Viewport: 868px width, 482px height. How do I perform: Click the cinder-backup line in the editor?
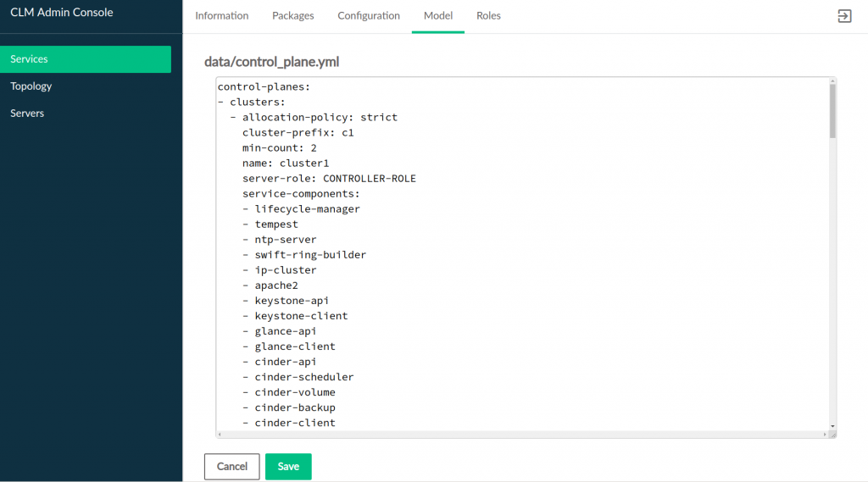[295, 407]
